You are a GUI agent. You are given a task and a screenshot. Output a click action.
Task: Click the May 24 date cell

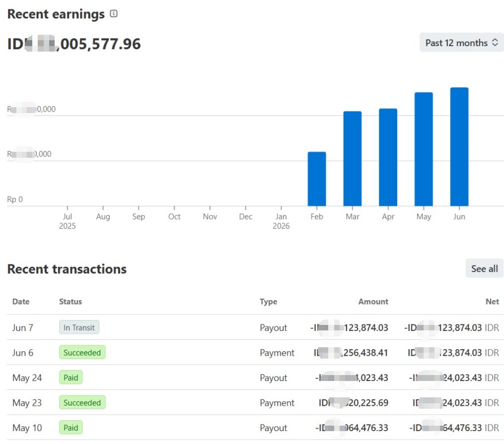click(27, 378)
